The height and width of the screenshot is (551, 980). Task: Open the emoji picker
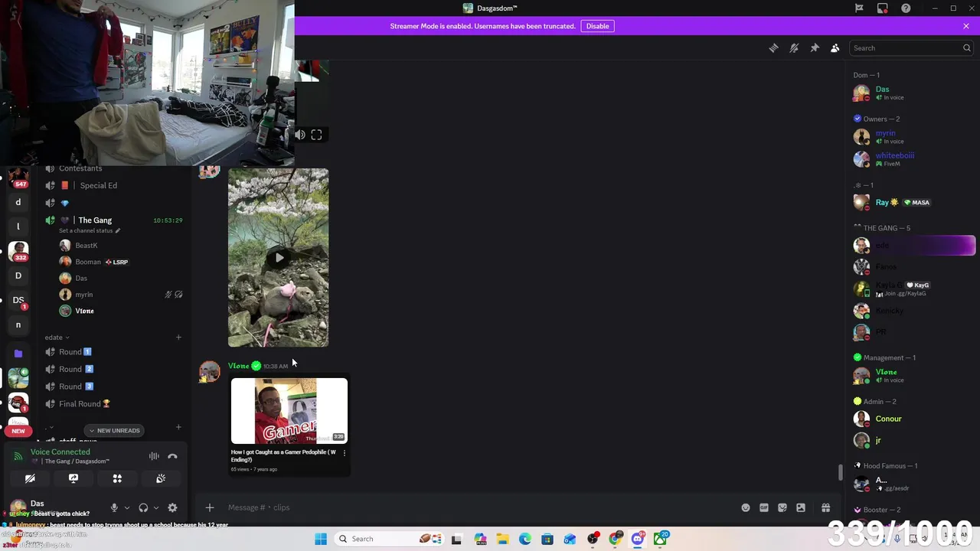click(746, 507)
